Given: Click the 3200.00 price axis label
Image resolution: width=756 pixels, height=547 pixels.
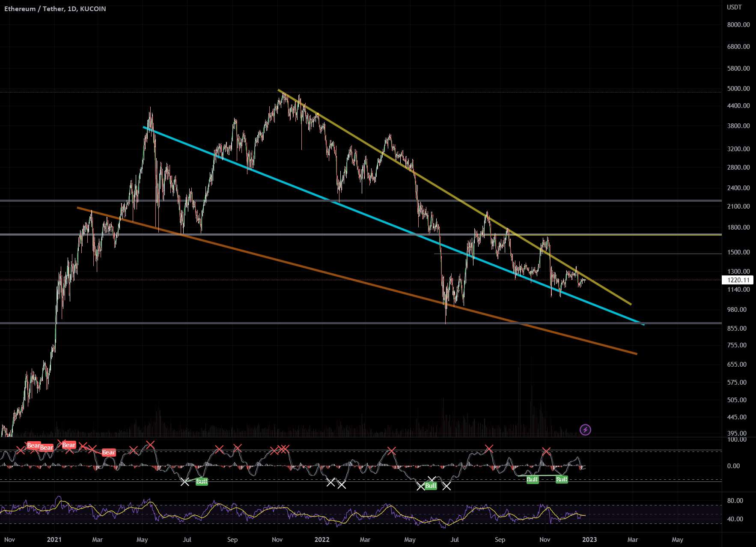Looking at the screenshot, I should click(738, 149).
